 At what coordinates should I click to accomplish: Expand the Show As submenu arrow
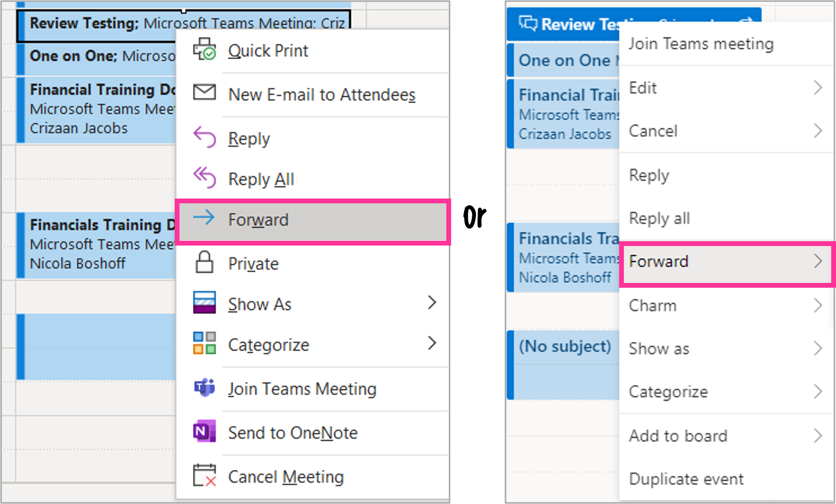coord(432,302)
